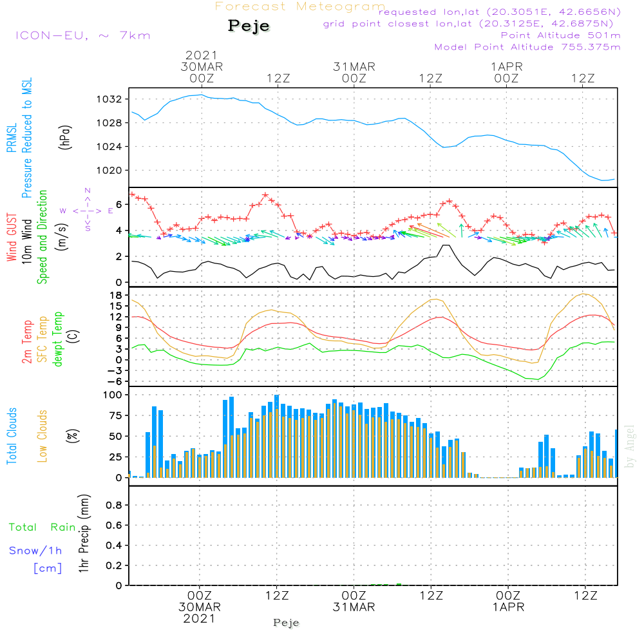The image size is (644, 644).
Task: Click the black '10m Wind' label
Action: pyautogui.click(x=26, y=241)
